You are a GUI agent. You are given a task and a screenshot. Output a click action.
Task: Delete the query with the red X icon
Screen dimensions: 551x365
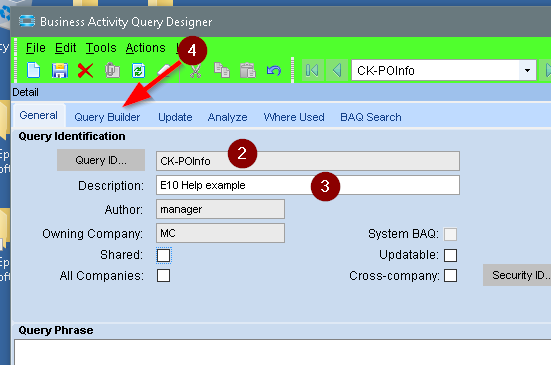click(x=85, y=71)
